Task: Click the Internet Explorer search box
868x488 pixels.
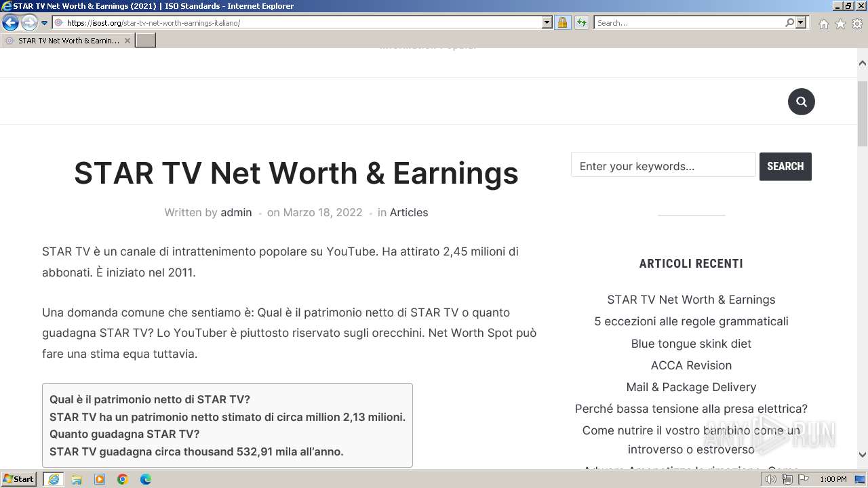Action: (x=689, y=23)
